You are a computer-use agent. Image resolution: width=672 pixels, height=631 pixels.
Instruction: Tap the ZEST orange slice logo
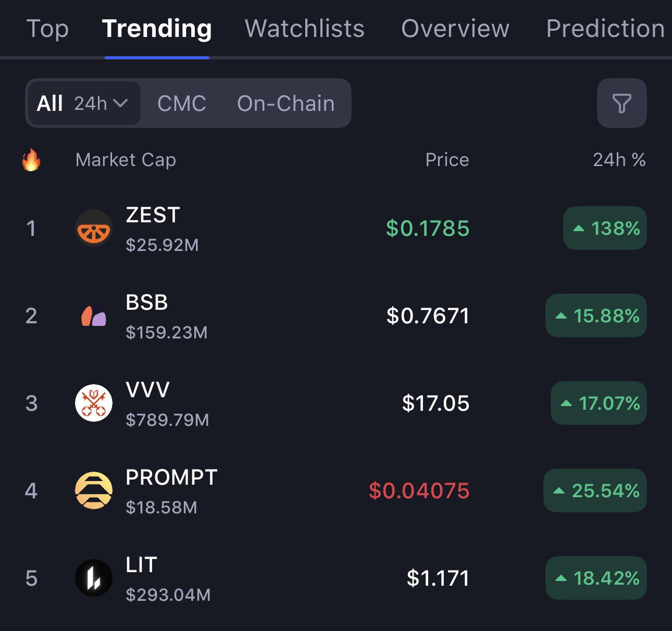click(x=94, y=228)
